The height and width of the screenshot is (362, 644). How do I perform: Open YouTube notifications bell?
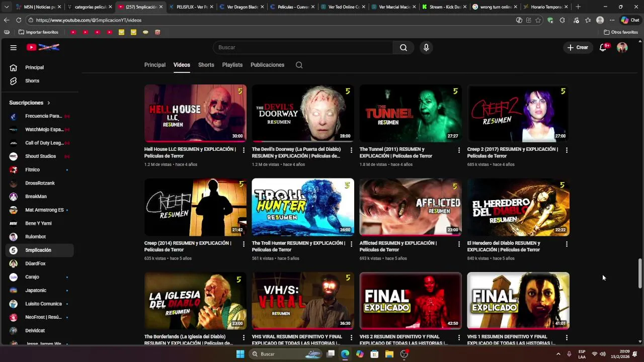(x=603, y=47)
